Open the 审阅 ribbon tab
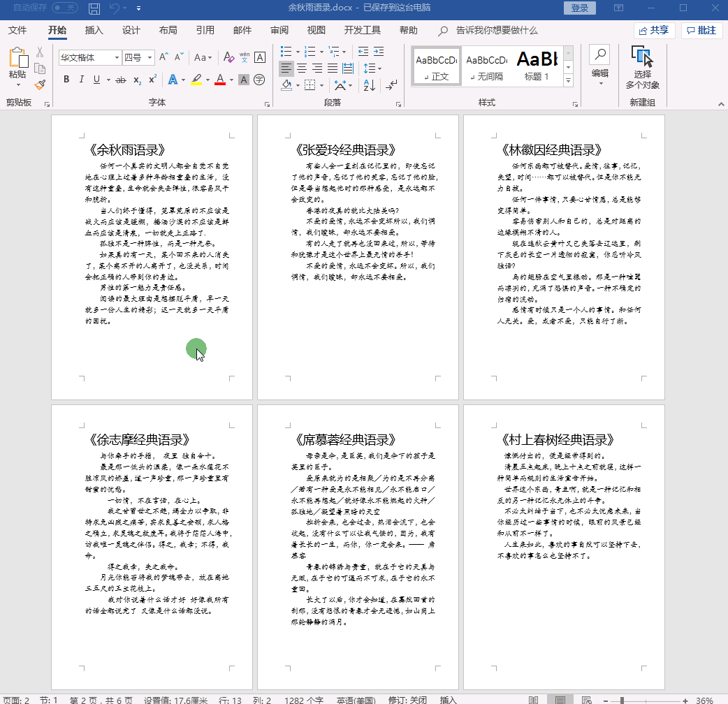 pos(279,30)
